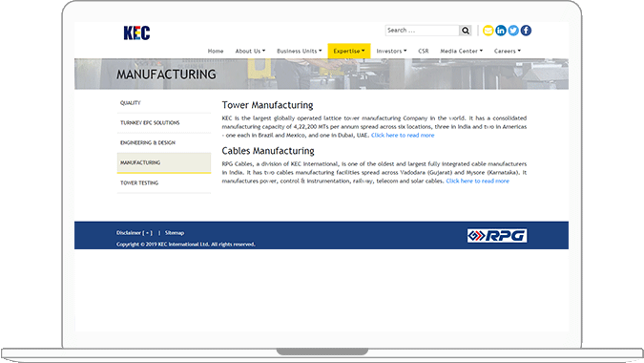Click the copyright 2019 KEC International text

tap(186, 245)
